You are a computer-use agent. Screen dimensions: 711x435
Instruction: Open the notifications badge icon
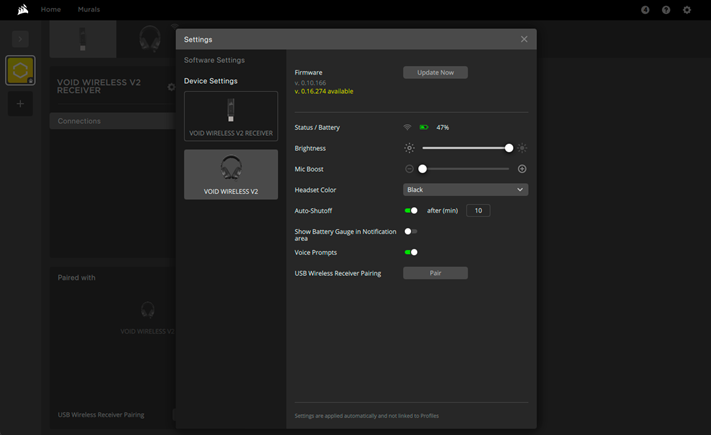point(645,10)
